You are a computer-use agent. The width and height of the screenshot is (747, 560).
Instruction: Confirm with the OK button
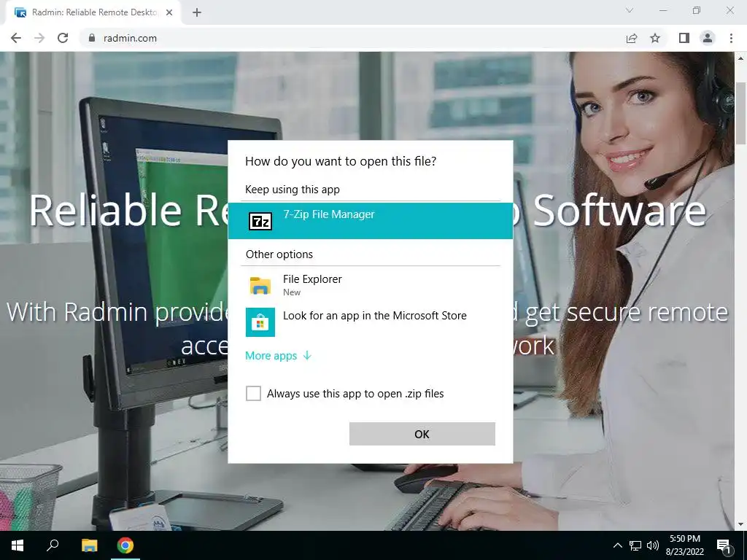(x=422, y=434)
